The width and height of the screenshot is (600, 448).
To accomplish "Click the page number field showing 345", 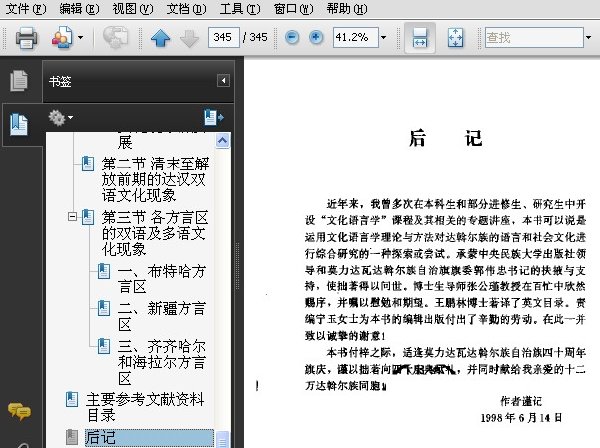I will [x=224, y=37].
